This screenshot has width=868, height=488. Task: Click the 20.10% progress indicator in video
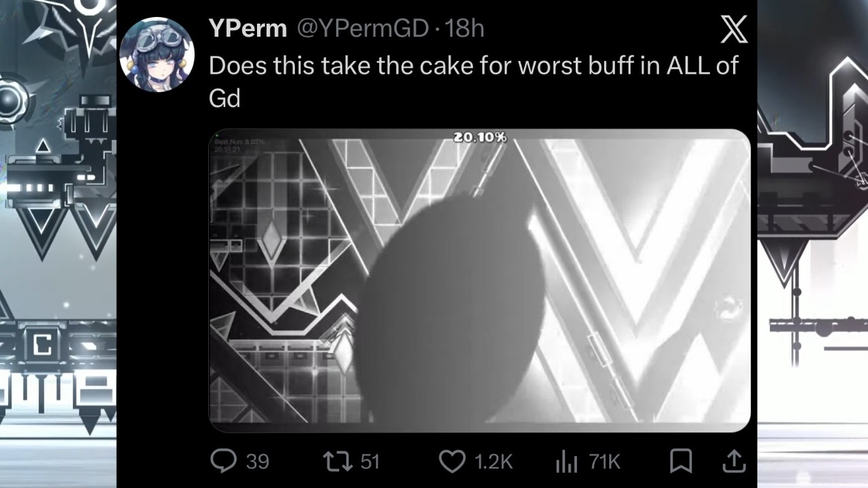tap(479, 137)
